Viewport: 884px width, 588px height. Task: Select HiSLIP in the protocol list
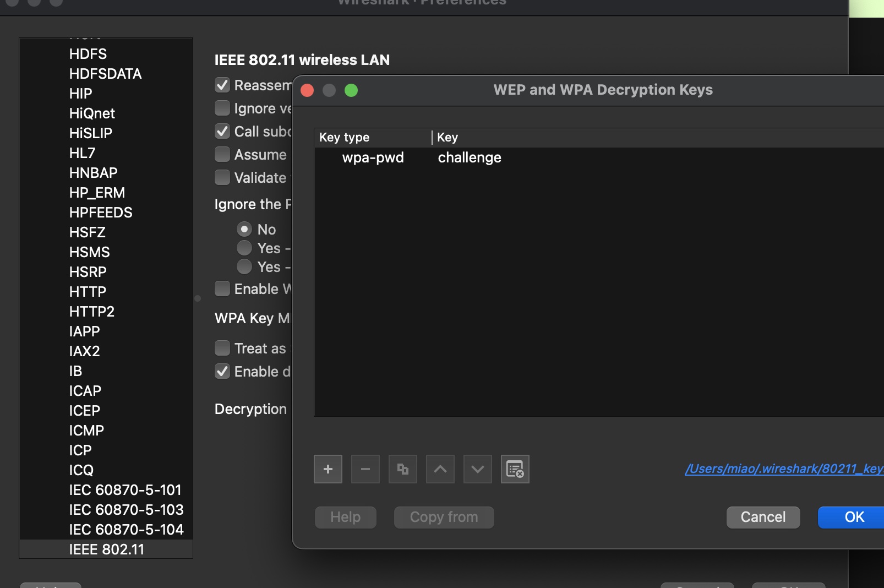[x=91, y=133]
